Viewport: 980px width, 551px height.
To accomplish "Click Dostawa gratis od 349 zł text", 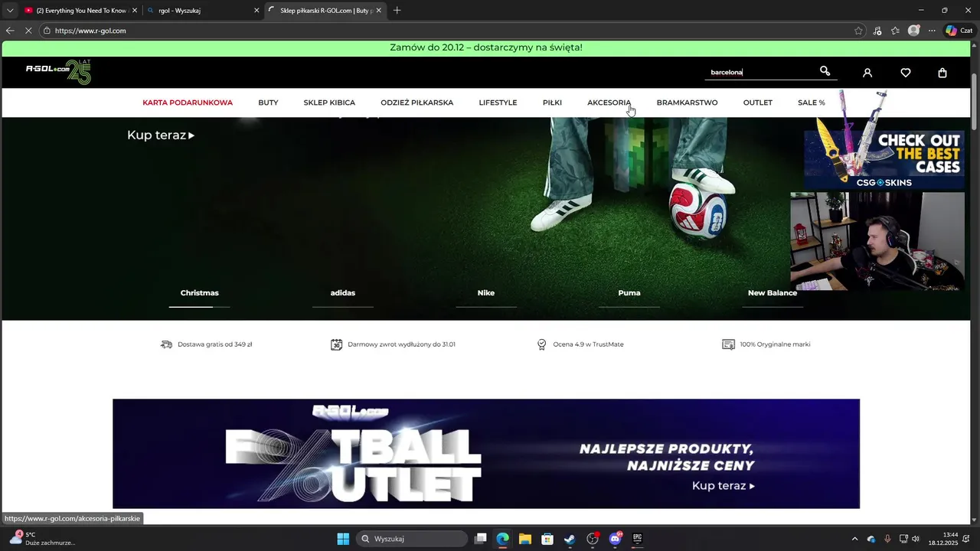I will click(x=214, y=344).
